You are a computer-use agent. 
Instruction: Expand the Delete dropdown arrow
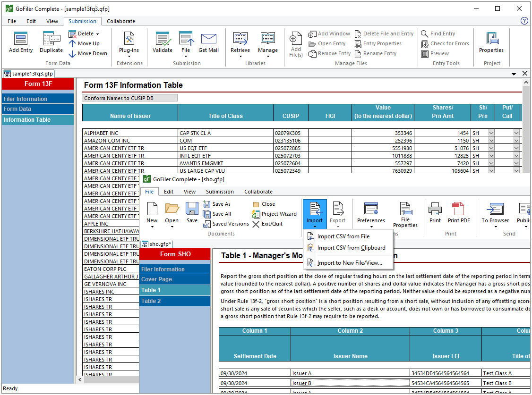(97, 33)
